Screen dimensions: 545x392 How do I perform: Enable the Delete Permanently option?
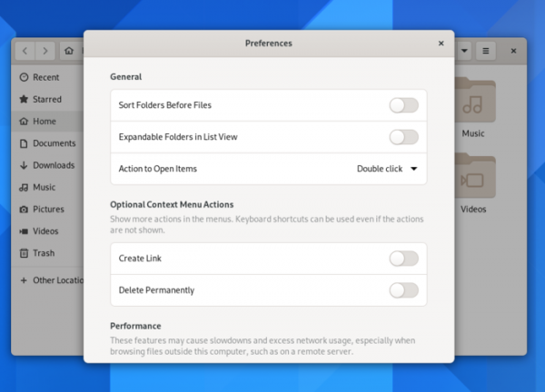point(403,290)
